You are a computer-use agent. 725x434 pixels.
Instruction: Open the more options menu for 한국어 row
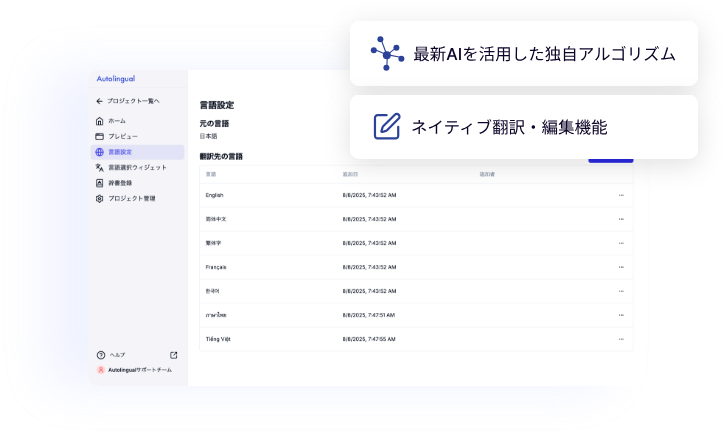(x=621, y=291)
